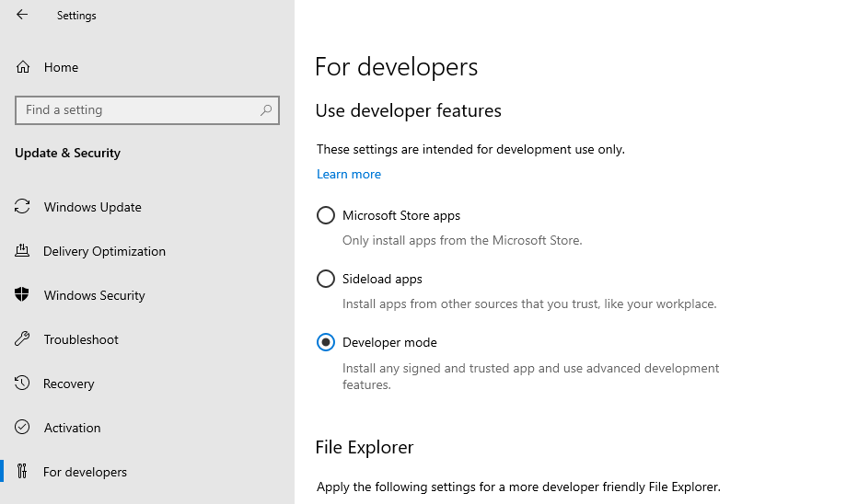This screenshot has width=858, height=504.
Task: Click the Delivery Optimization icon
Action: pyautogui.click(x=22, y=251)
